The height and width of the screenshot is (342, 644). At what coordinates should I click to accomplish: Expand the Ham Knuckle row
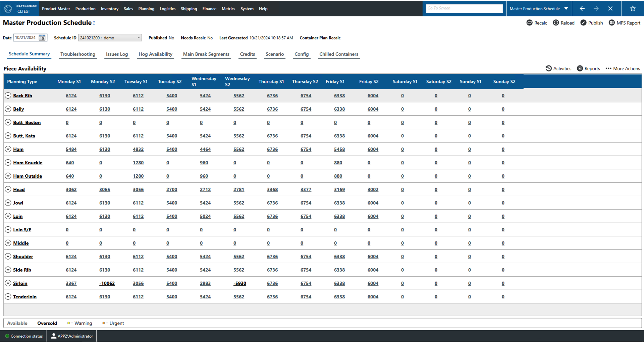coord(8,163)
